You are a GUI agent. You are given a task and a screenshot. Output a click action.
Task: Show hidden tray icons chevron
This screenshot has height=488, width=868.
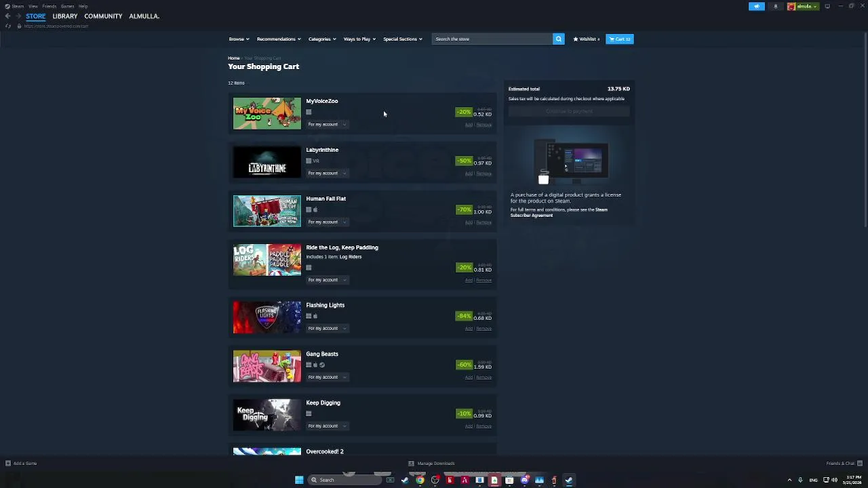pos(789,480)
